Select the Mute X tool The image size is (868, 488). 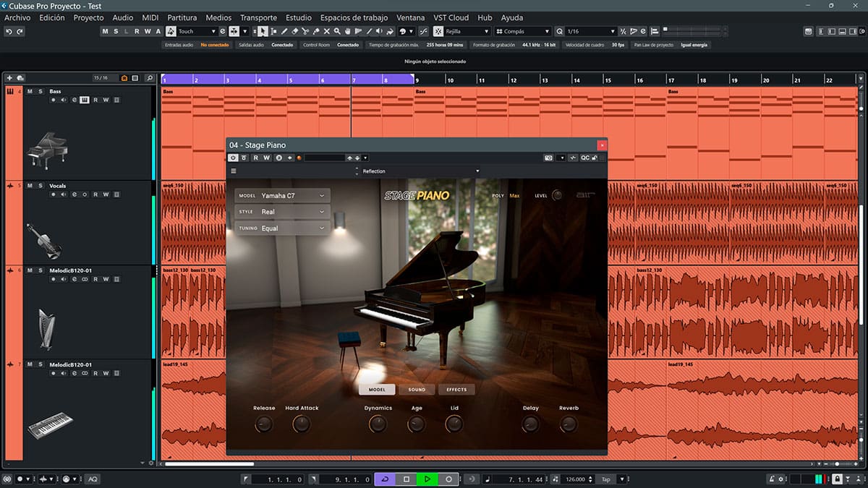(x=327, y=31)
